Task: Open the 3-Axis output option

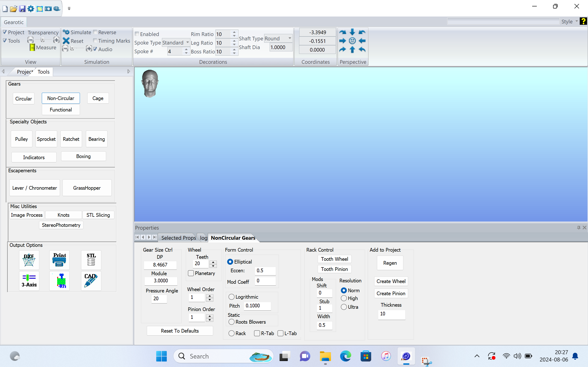Action: (x=29, y=281)
